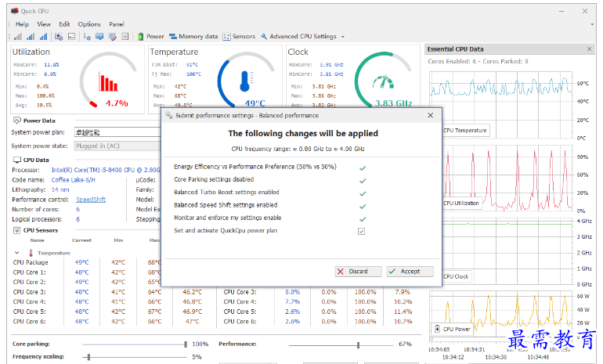Open Advanced CPU Settings

tap(298, 37)
